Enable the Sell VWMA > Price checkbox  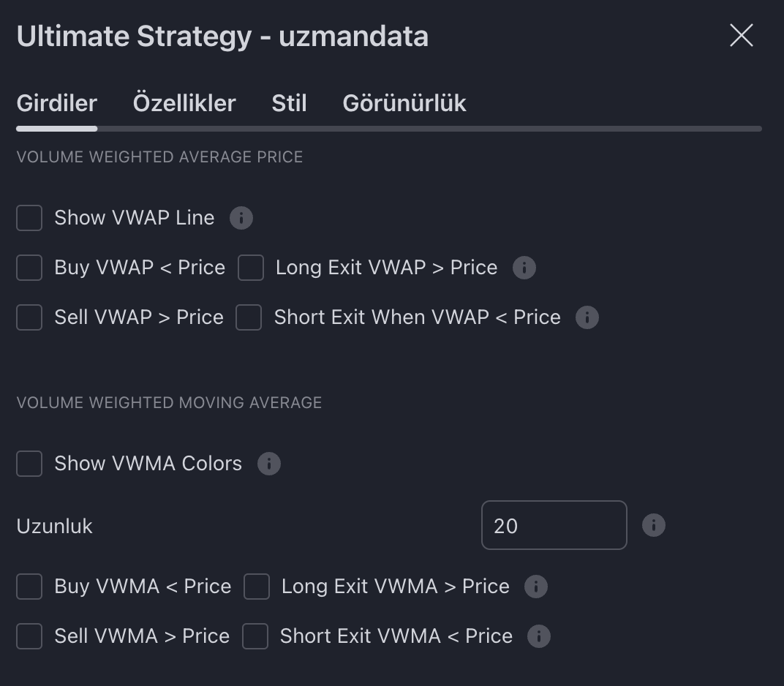pyautogui.click(x=29, y=636)
